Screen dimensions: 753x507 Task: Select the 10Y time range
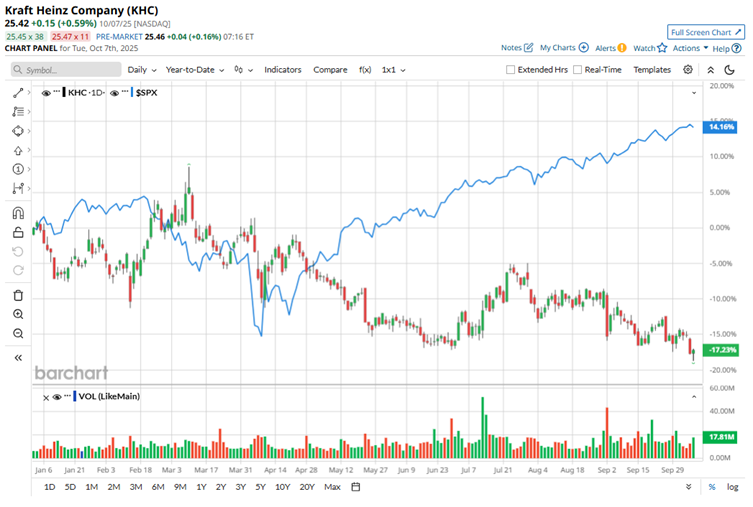[x=282, y=487]
